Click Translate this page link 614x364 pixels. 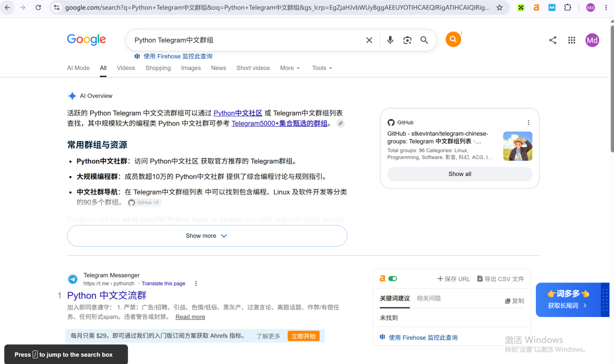coord(164,283)
